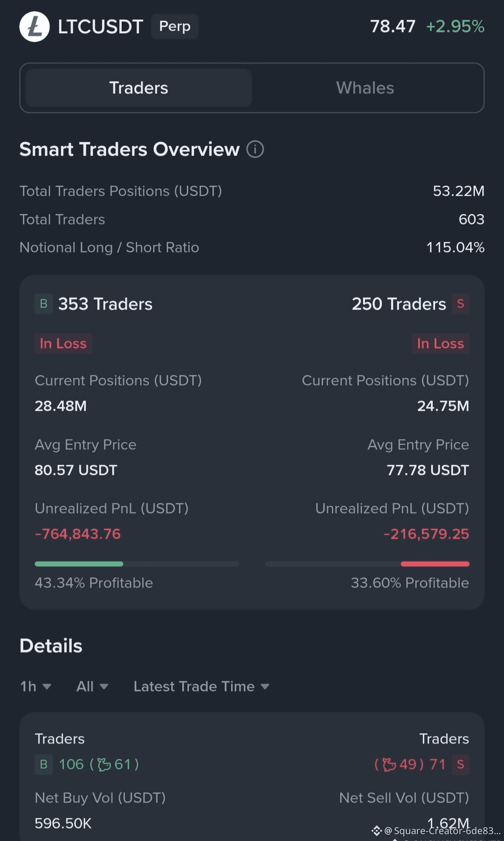Tap the In Loss tag under 250 Traders
The image size is (504, 841).
[x=440, y=344]
